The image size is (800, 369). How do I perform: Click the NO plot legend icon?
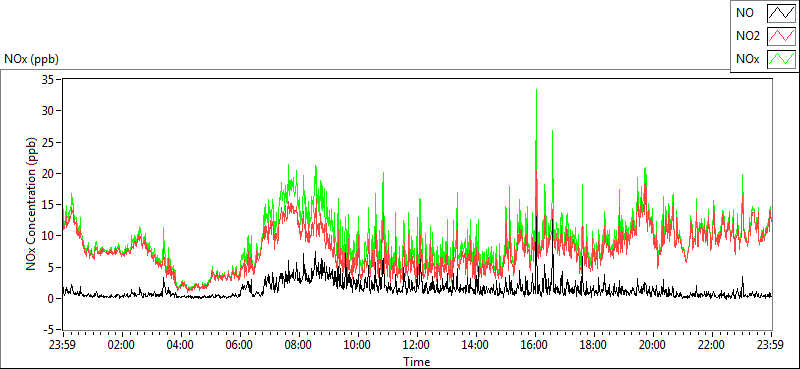(x=781, y=13)
